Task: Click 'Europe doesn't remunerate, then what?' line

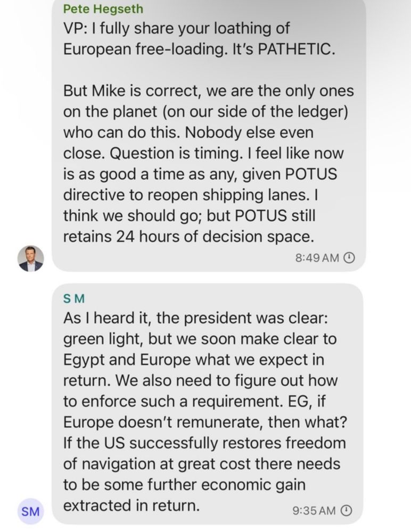Action: pyautogui.click(x=205, y=422)
